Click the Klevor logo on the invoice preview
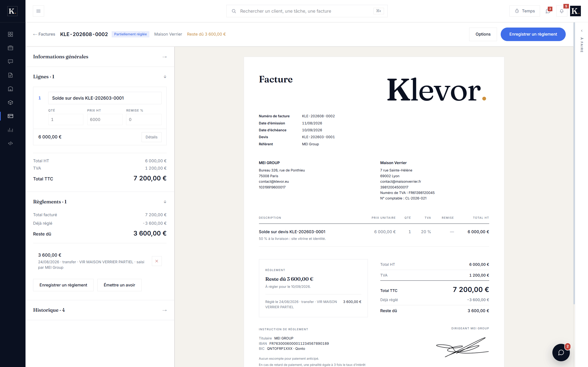Viewport: 588px width, 367px height. (436, 90)
